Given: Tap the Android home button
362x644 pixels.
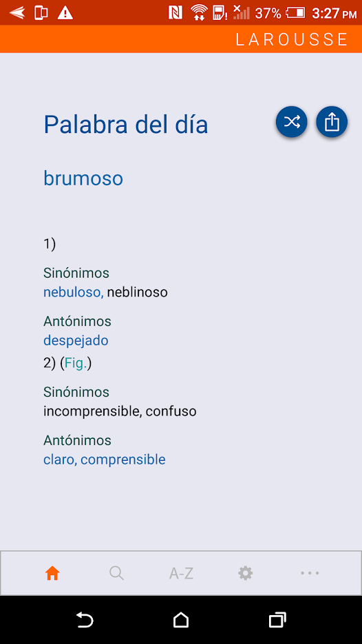Looking at the screenshot, I should (x=181, y=620).
